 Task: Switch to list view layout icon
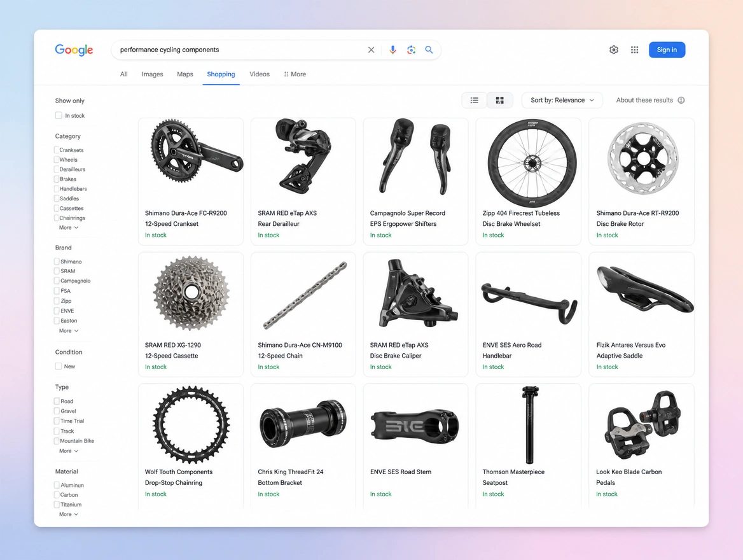click(475, 100)
